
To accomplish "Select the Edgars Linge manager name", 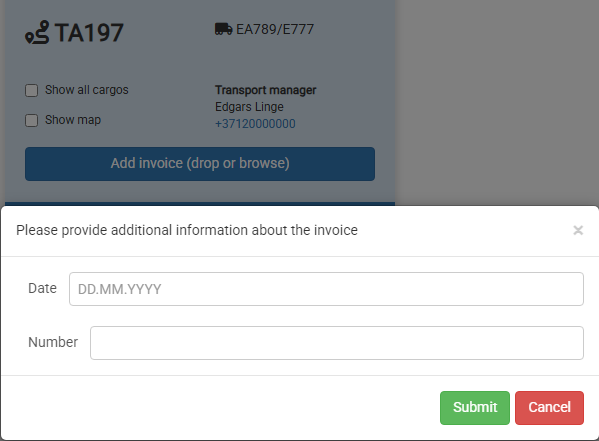I will pyautogui.click(x=249, y=107).
